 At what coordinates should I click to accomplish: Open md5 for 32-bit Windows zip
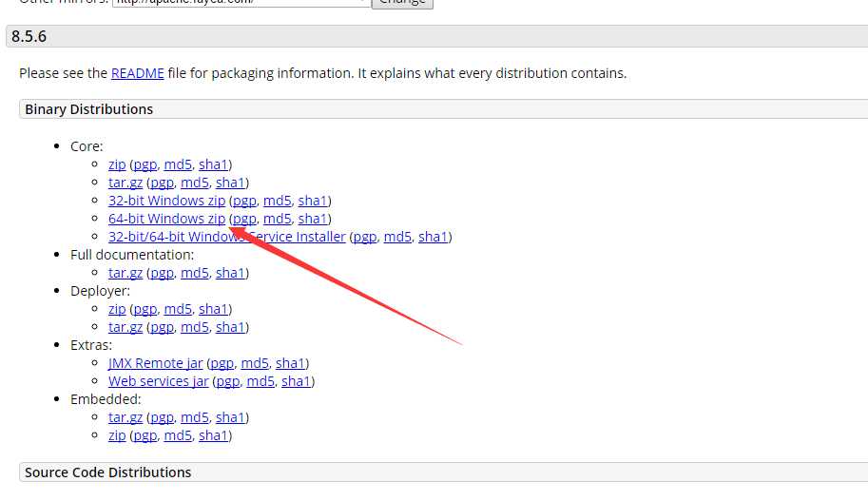point(278,201)
